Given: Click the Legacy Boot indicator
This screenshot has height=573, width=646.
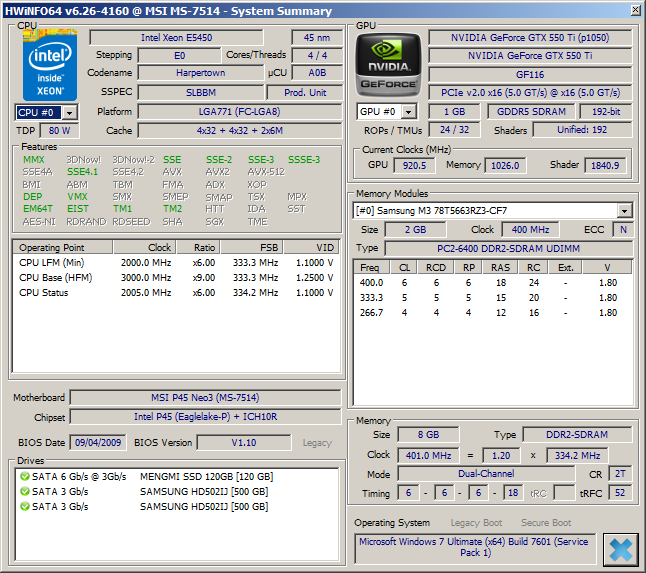Looking at the screenshot, I should (x=478, y=523).
